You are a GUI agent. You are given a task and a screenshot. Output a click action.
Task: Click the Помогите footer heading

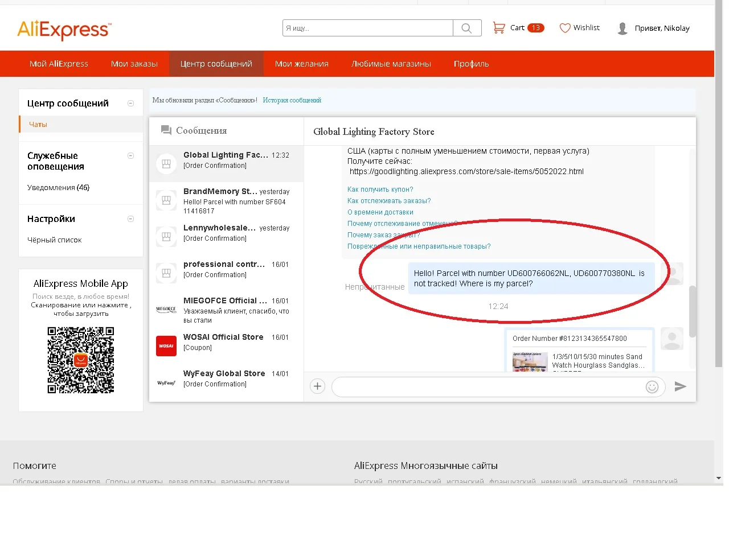[35, 466]
